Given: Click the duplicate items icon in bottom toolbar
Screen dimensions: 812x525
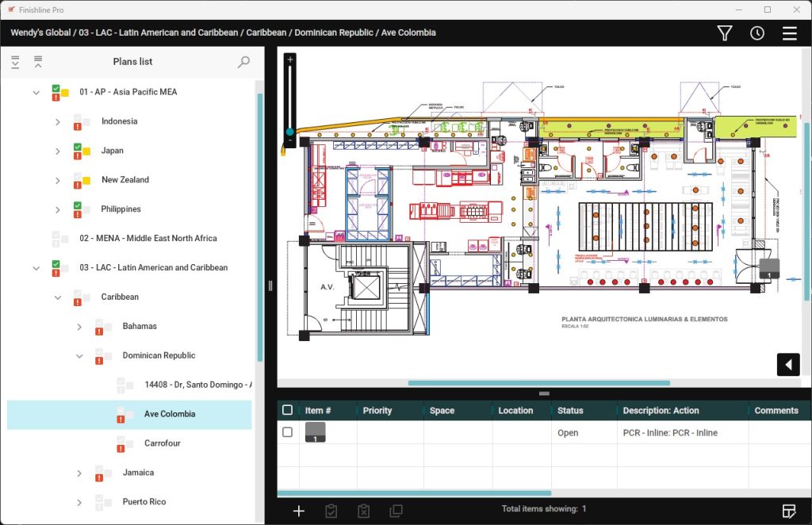Looking at the screenshot, I should tap(396, 511).
